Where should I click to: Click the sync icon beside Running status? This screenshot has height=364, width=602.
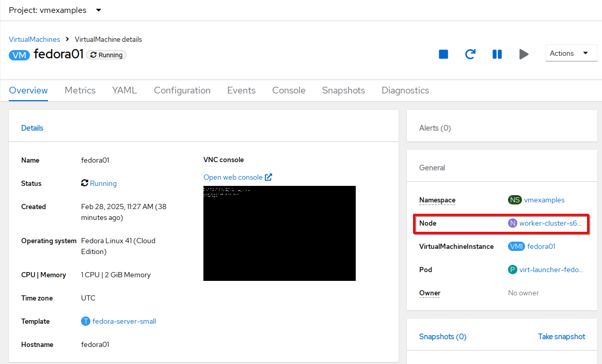tap(85, 183)
